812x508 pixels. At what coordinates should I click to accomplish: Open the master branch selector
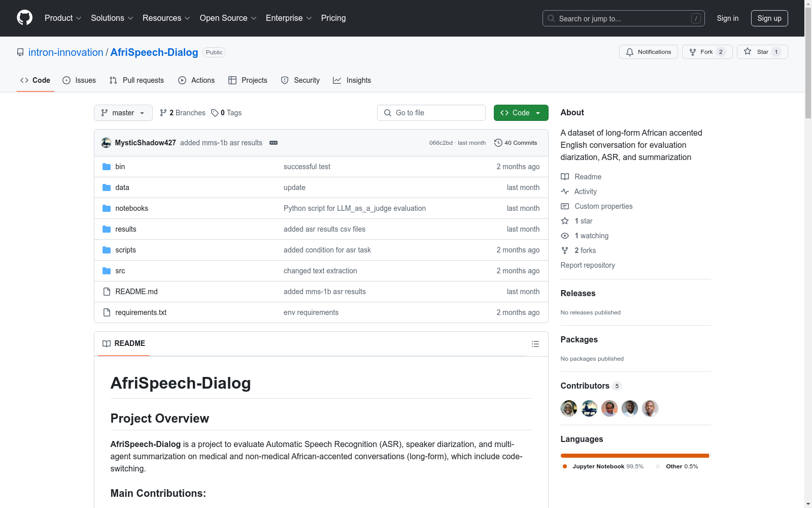123,113
